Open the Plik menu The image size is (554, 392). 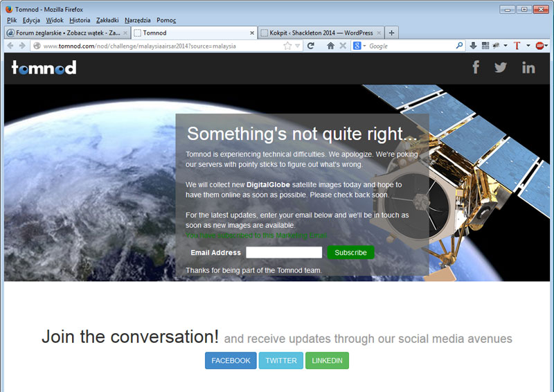(x=12, y=20)
